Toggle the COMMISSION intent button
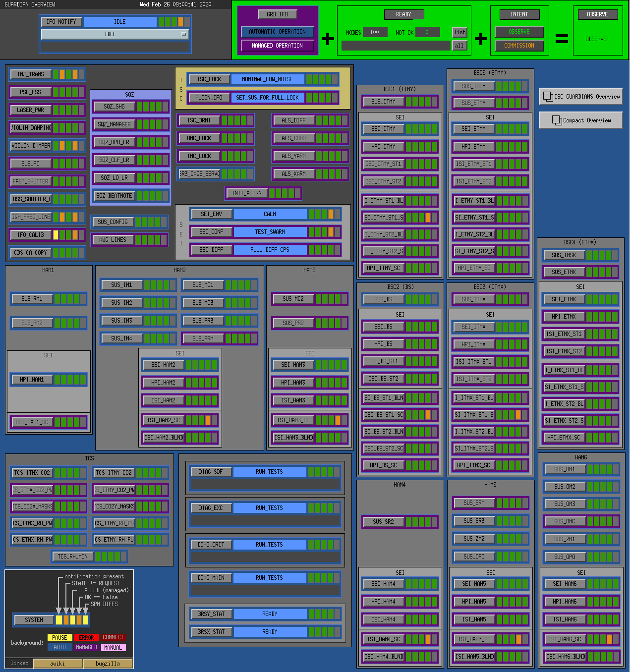The height and width of the screenshot is (672, 630). click(519, 46)
